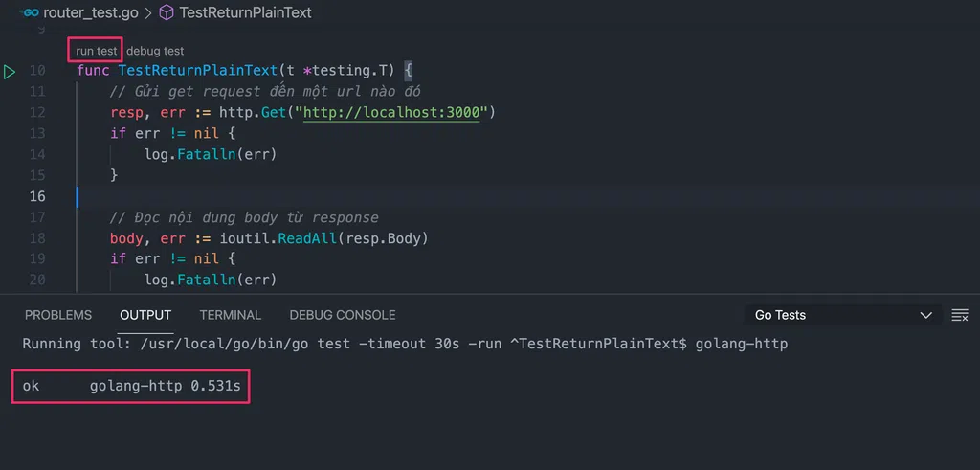Click line number 16 in the gutter
The width and height of the screenshot is (980, 470).
(37, 196)
